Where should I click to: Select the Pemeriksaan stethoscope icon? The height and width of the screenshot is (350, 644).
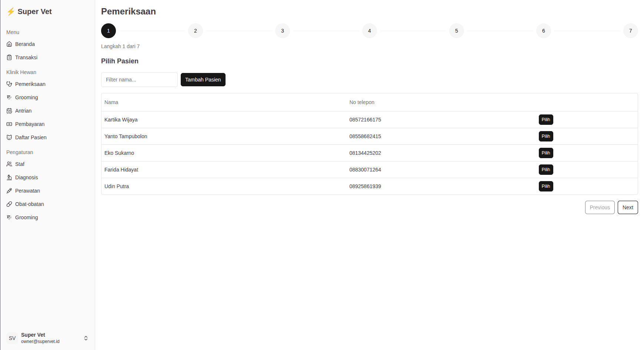(x=9, y=84)
